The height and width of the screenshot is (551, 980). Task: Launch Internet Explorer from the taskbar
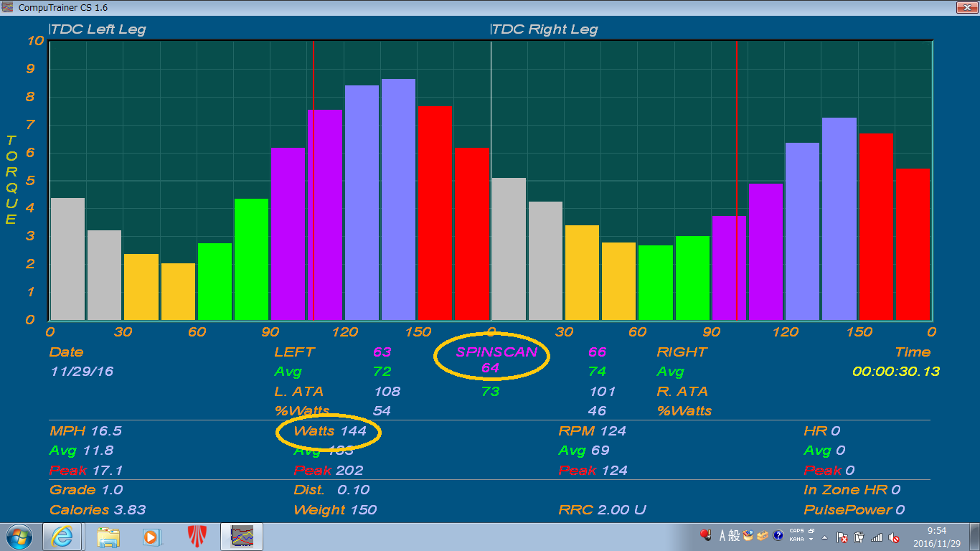pyautogui.click(x=62, y=537)
